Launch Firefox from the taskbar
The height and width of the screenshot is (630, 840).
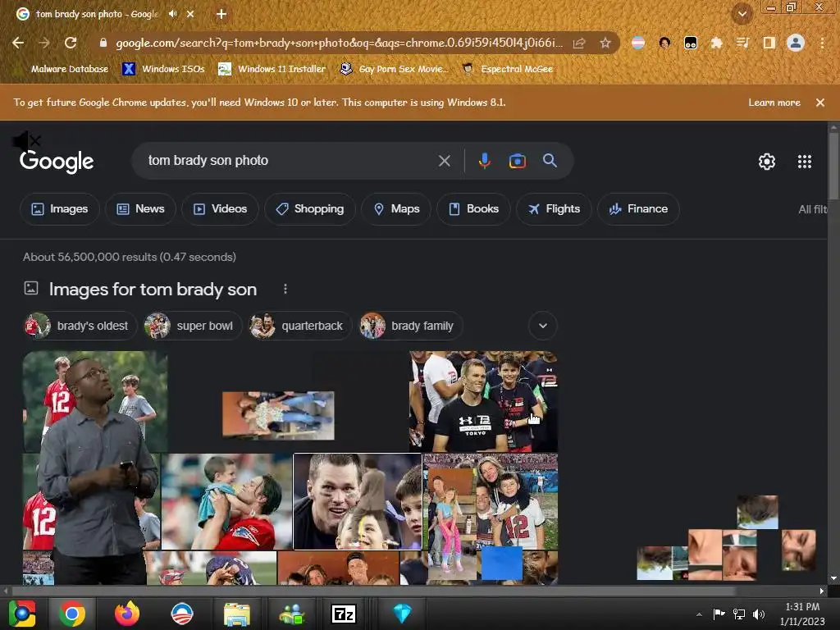[127, 614]
